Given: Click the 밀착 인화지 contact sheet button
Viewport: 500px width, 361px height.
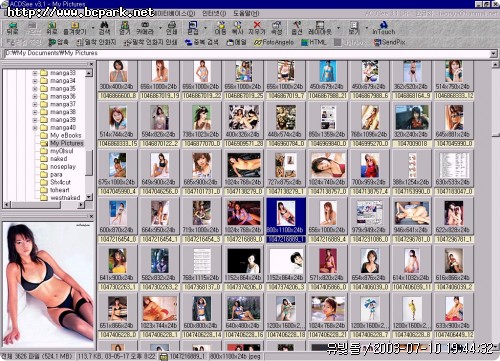Looking at the screenshot, I should tap(96, 42).
